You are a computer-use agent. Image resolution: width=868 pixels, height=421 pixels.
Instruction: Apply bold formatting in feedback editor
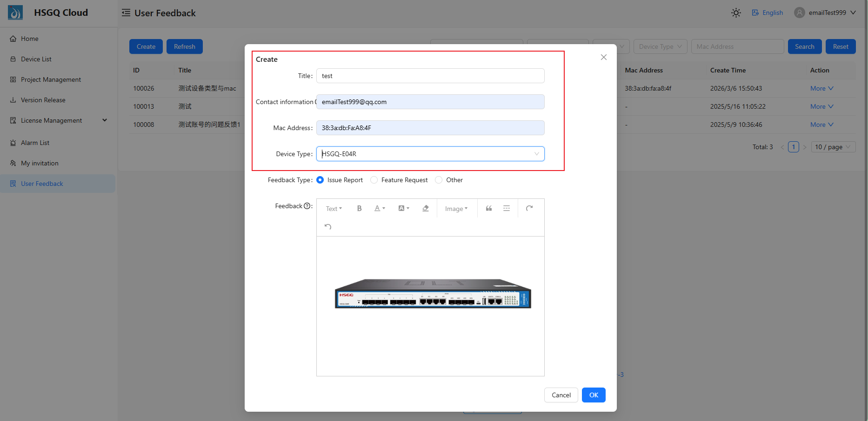359,208
